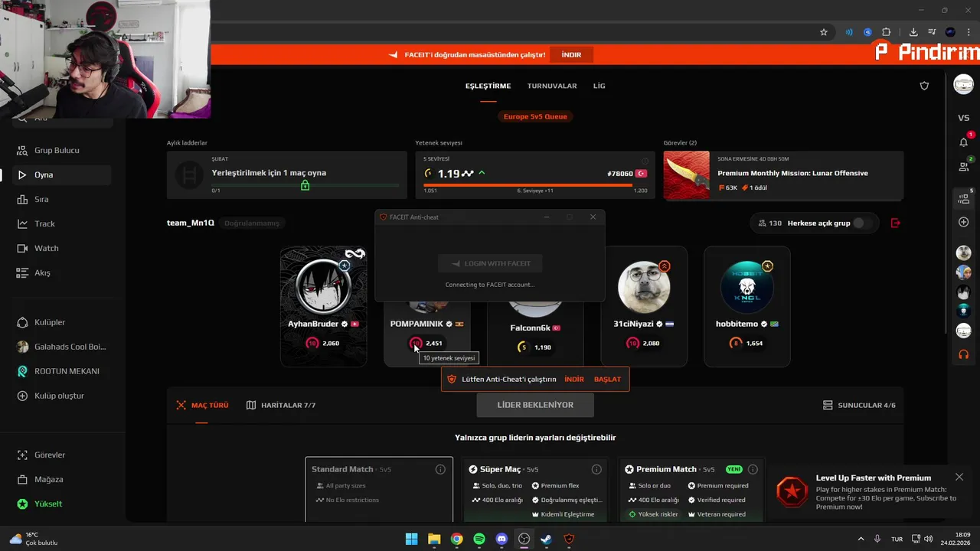Open Chrome three-dot menu
Image resolution: width=980 pixels, height=551 pixels.
[x=969, y=32]
